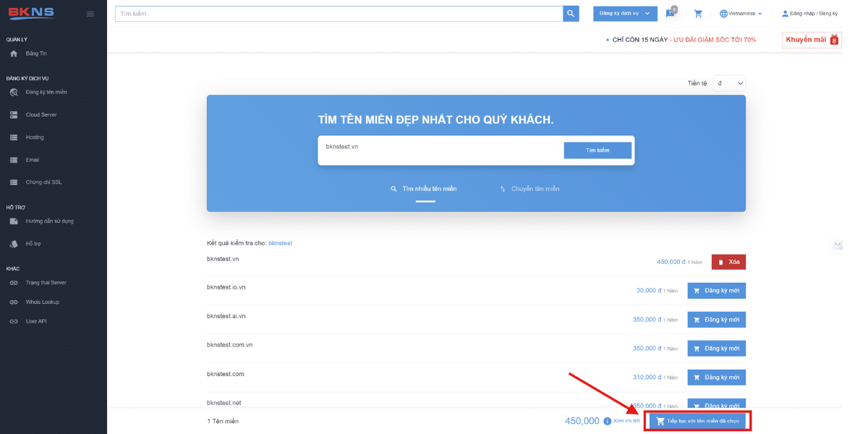
Task: Open Hosting in the sidebar menu
Action: tap(34, 137)
